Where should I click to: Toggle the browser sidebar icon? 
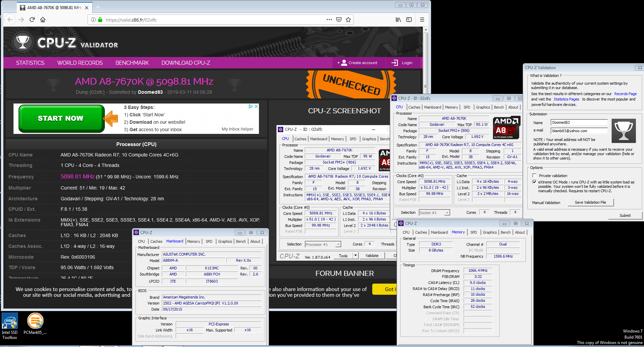pos(409,20)
